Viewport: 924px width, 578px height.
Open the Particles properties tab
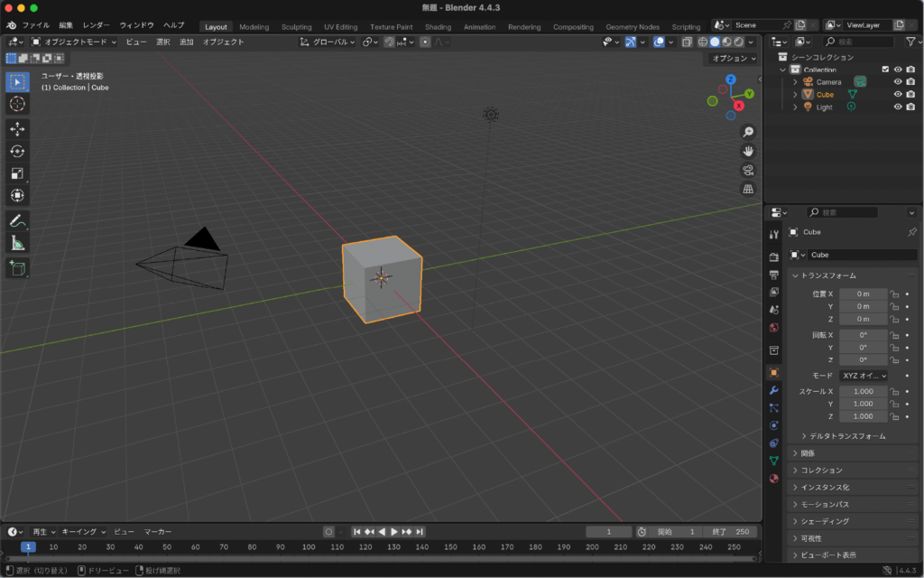(773, 407)
